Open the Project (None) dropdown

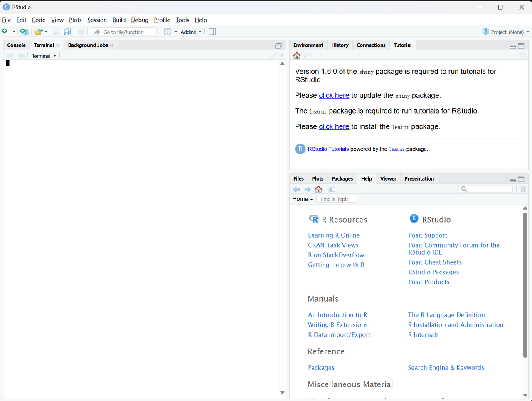coord(506,32)
